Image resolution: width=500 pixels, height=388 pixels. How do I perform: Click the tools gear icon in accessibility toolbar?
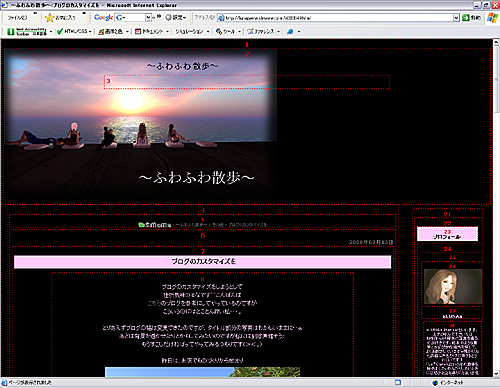tap(219, 32)
